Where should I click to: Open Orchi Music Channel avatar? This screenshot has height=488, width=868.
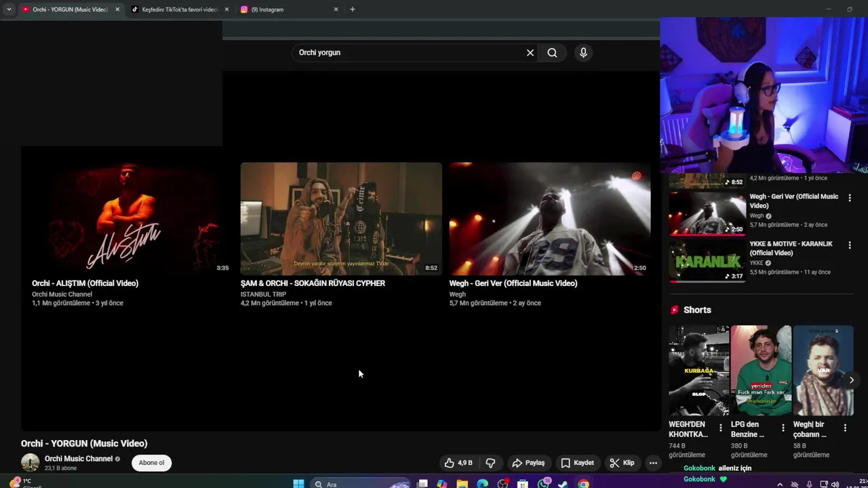point(31,463)
